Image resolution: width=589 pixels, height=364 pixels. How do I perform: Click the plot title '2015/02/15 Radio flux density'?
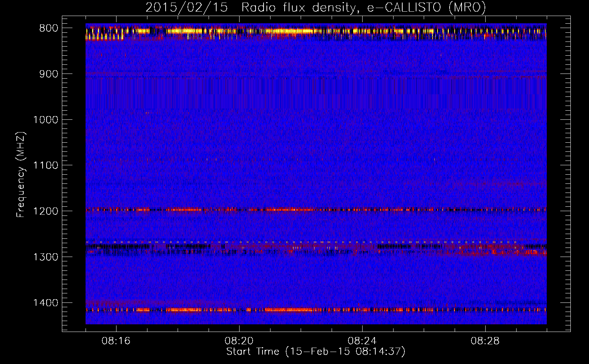coord(315,7)
